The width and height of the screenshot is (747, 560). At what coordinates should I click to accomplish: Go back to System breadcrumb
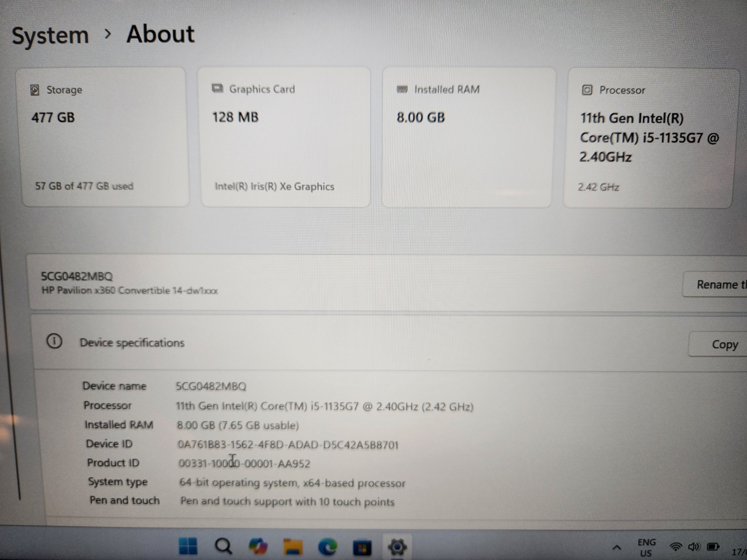click(50, 35)
